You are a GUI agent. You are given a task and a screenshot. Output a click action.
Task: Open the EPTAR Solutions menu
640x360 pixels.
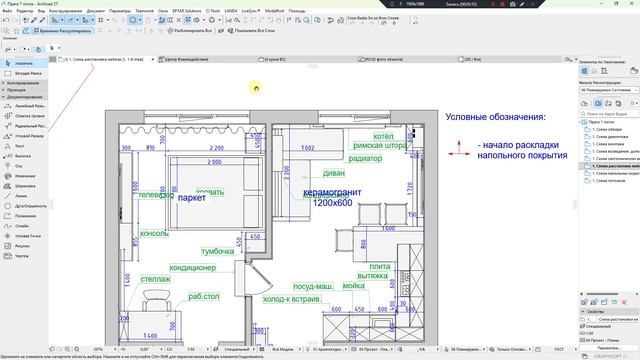pyautogui.click(x=187, y=11)
